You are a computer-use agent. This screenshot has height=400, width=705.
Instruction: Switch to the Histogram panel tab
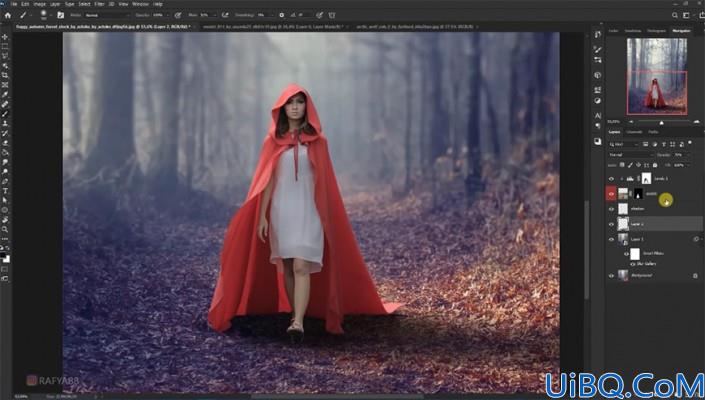pyautogui.click(x=656, y=31)
